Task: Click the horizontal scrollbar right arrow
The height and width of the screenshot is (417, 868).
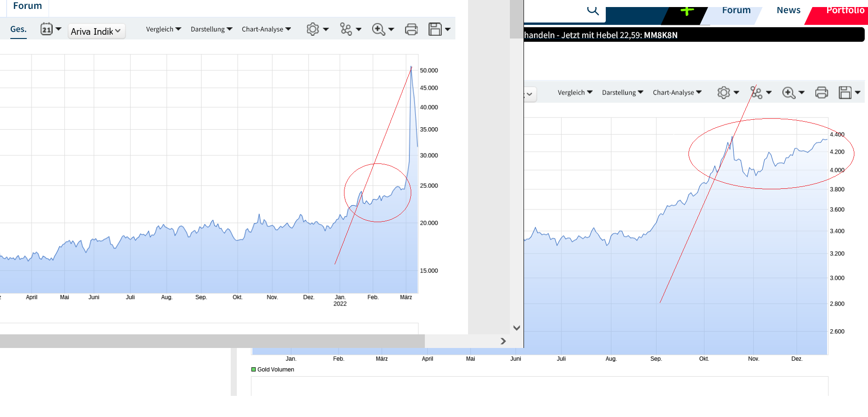Action: [x=503, y=341]
